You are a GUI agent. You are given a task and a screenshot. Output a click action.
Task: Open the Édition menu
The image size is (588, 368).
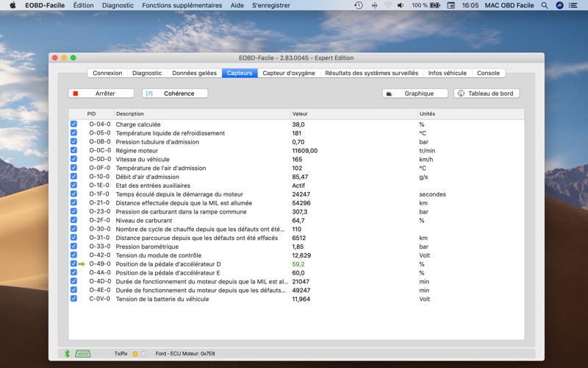[83, 5]
